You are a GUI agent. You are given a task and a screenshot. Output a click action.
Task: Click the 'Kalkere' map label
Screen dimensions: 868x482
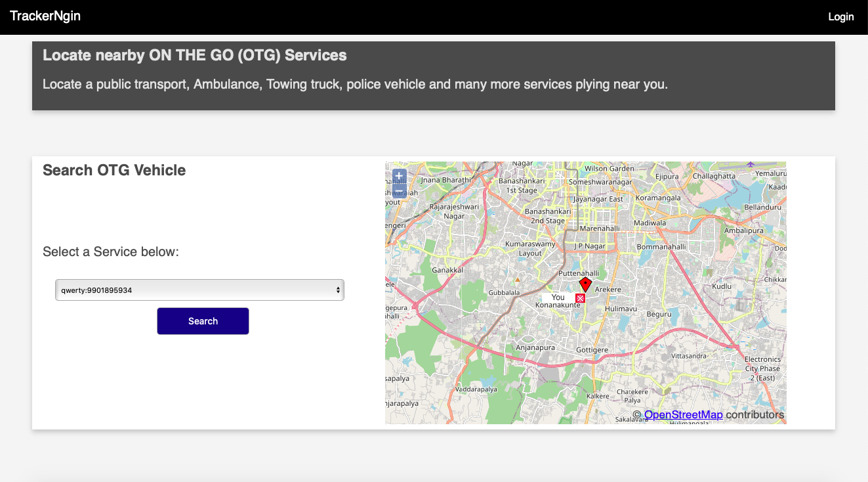pos(598,396)
